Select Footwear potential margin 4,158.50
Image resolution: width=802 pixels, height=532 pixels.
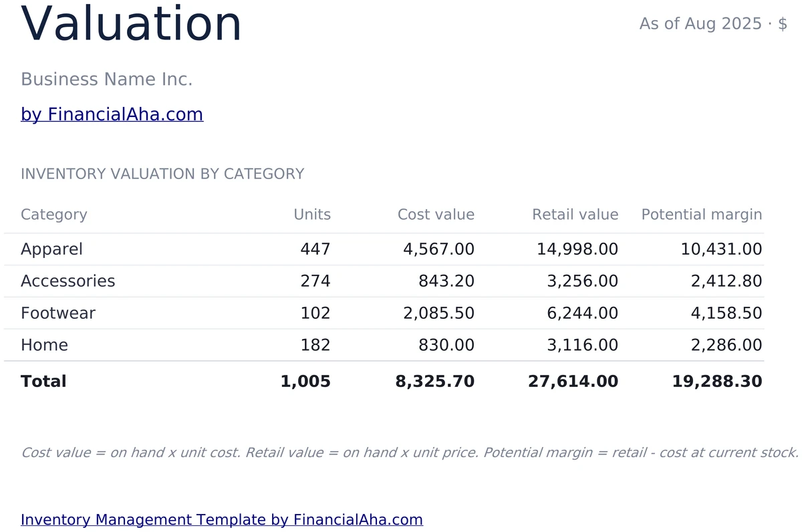(726, 313)
